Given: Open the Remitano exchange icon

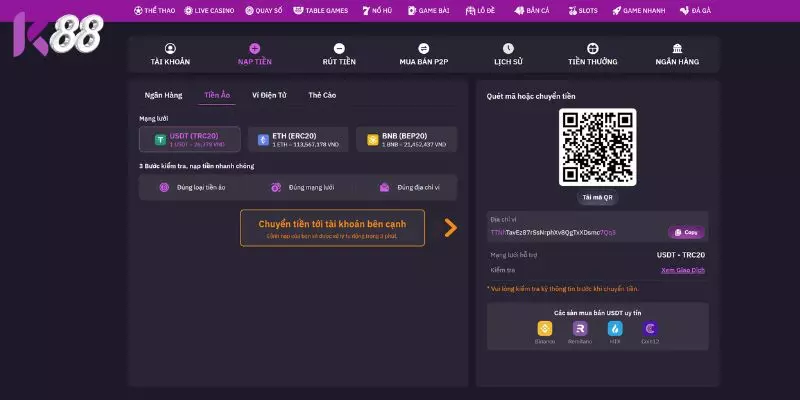Looking at the screenshot, I should pos(580,328).
